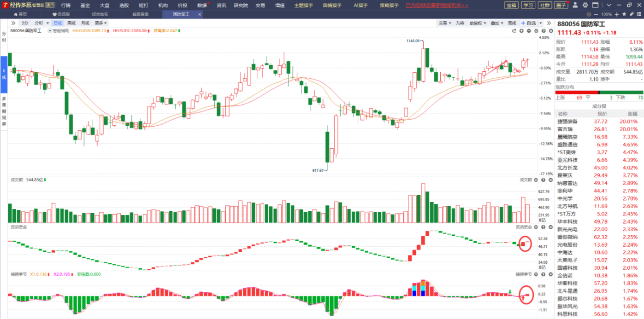Click the 画线 drawing tool

click(512, 23)
